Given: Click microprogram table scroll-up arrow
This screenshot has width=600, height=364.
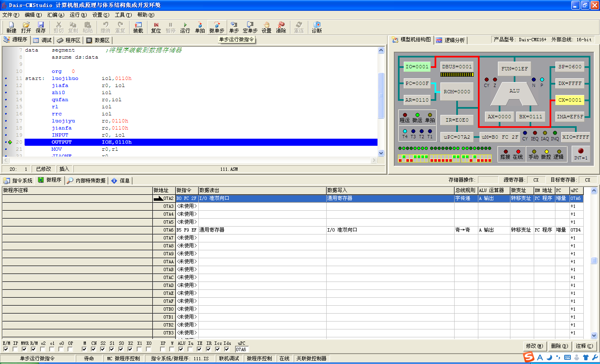Looking at the screenshot, I should click(x=594, y=190).
